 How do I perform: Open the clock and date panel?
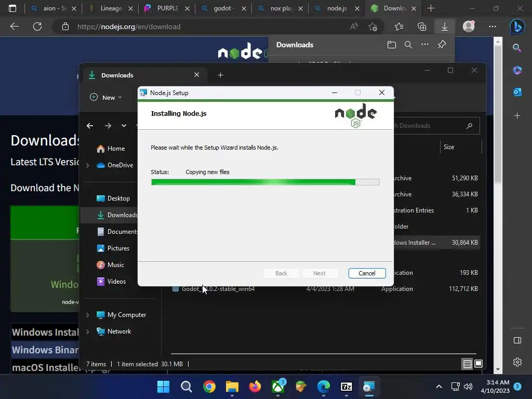pos(495,387)
